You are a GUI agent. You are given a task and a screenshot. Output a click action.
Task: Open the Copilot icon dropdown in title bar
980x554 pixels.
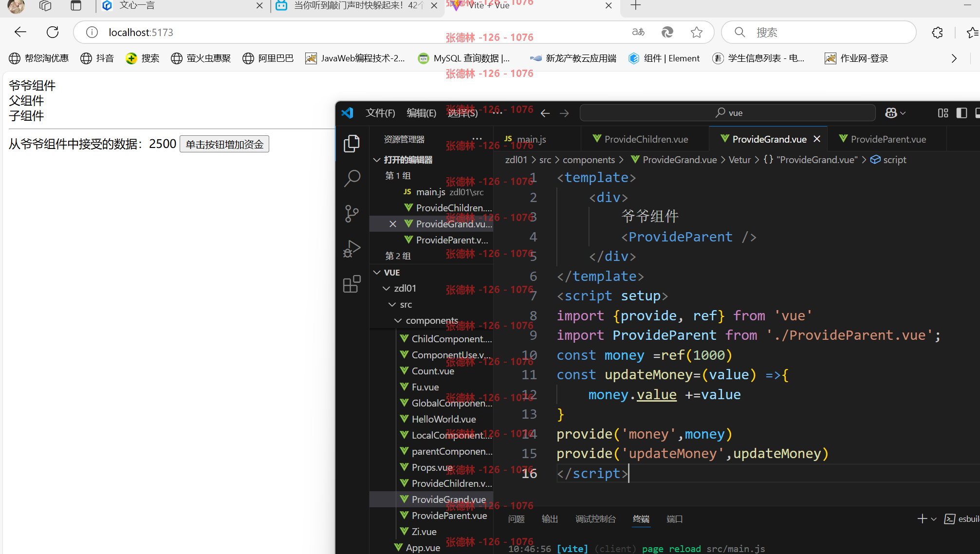tap(895, 113)
